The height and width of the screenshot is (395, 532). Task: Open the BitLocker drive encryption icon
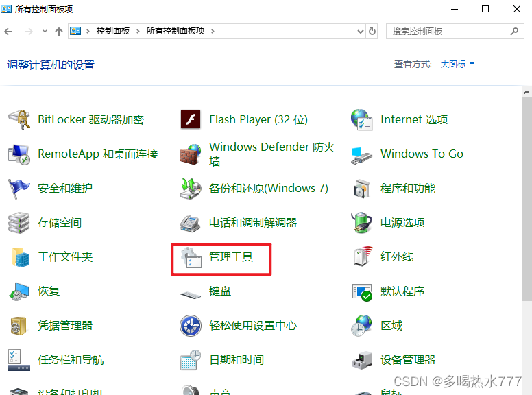pos(19,119)
